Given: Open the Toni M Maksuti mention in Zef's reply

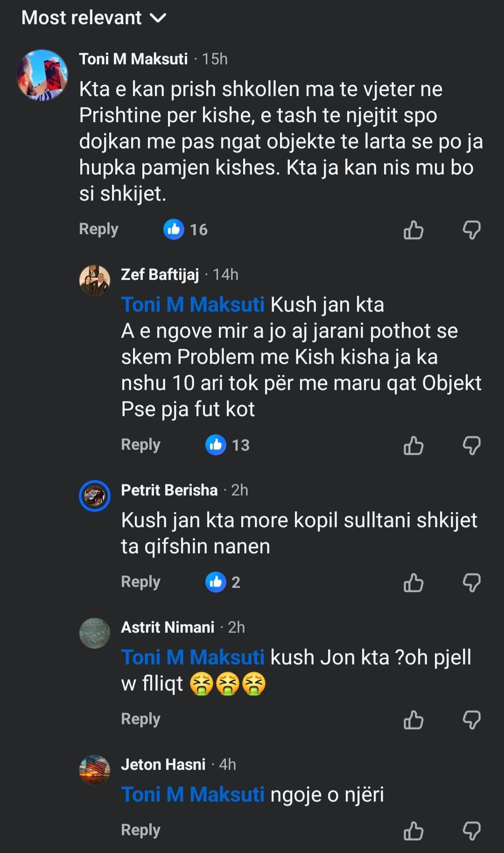Looking at the screenshot, I should [x=193, y=305].
